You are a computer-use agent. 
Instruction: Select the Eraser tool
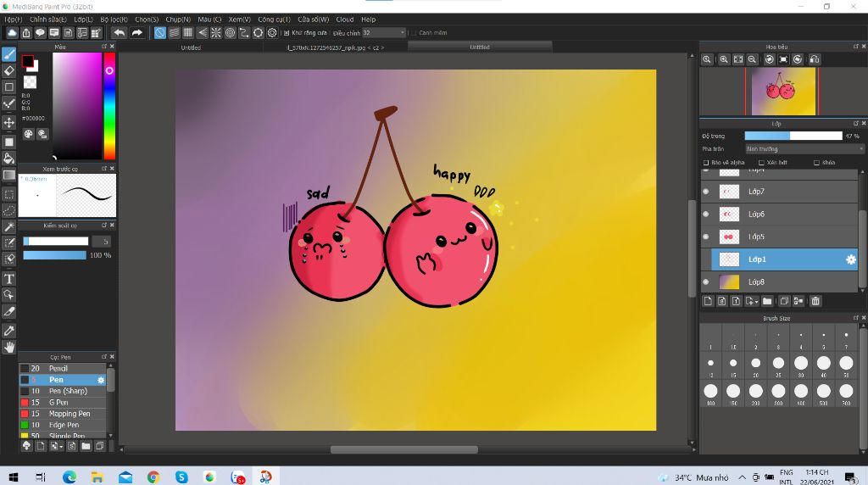click(x=8, y=71)
